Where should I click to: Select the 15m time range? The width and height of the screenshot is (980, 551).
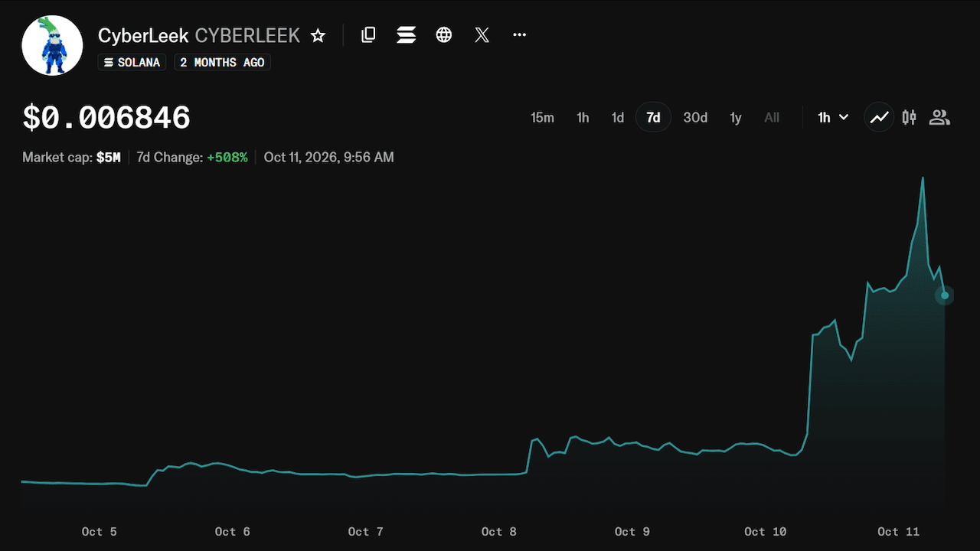coord(542,117)
